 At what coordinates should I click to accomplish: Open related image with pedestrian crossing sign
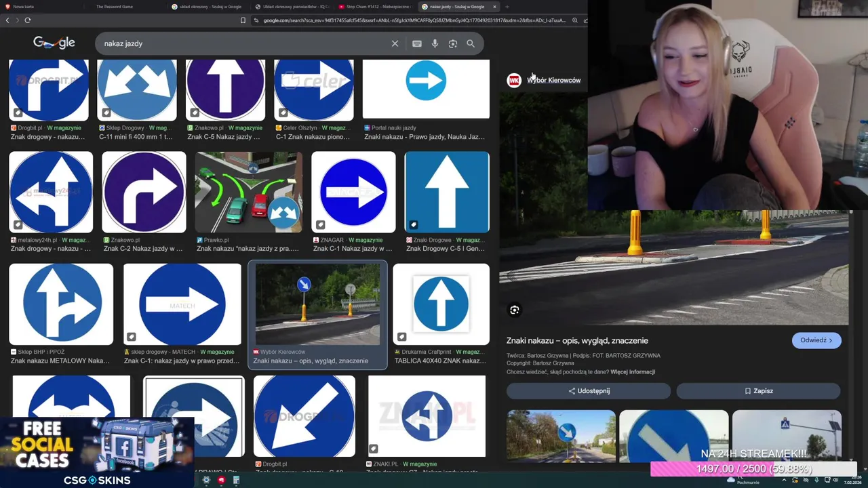coord(787,436)
